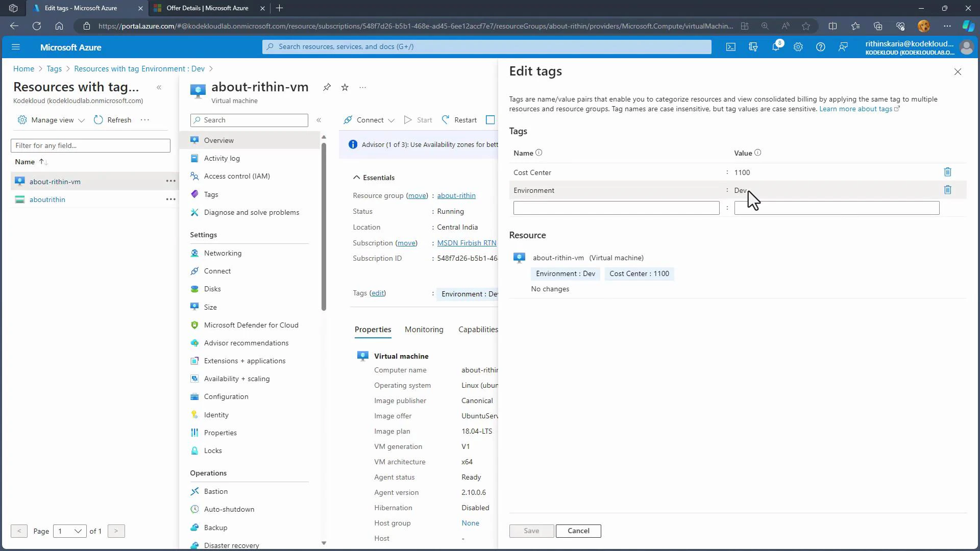Image resolution: width=980 pixels, height=551 pixels.
Task: Open Bastion under Operations
Action: [215, 491]
